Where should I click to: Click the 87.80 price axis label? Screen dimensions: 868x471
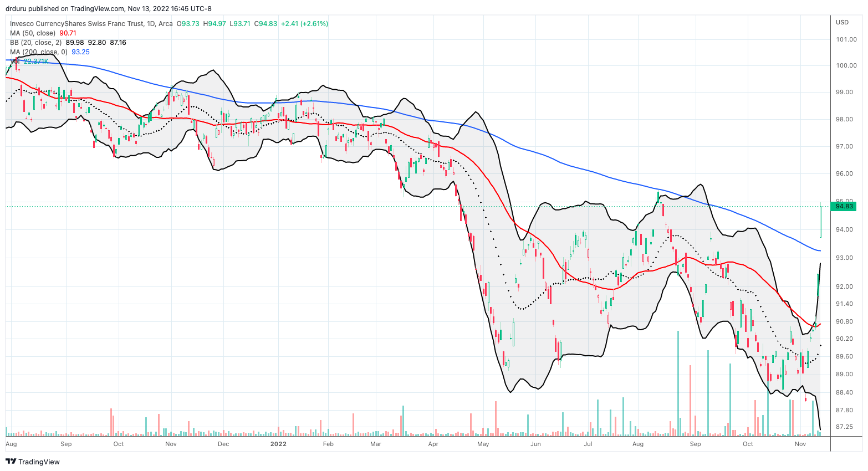[x=844, y=410]
